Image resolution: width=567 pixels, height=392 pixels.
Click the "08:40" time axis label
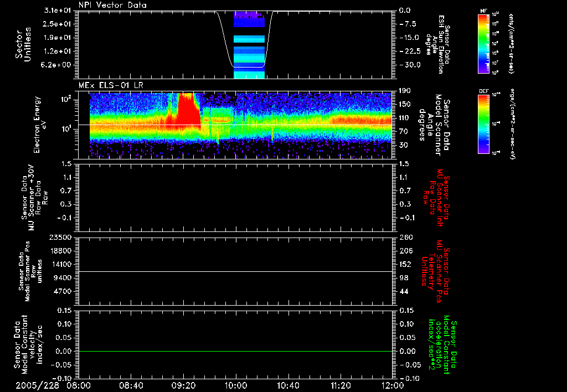pos(131,385)
